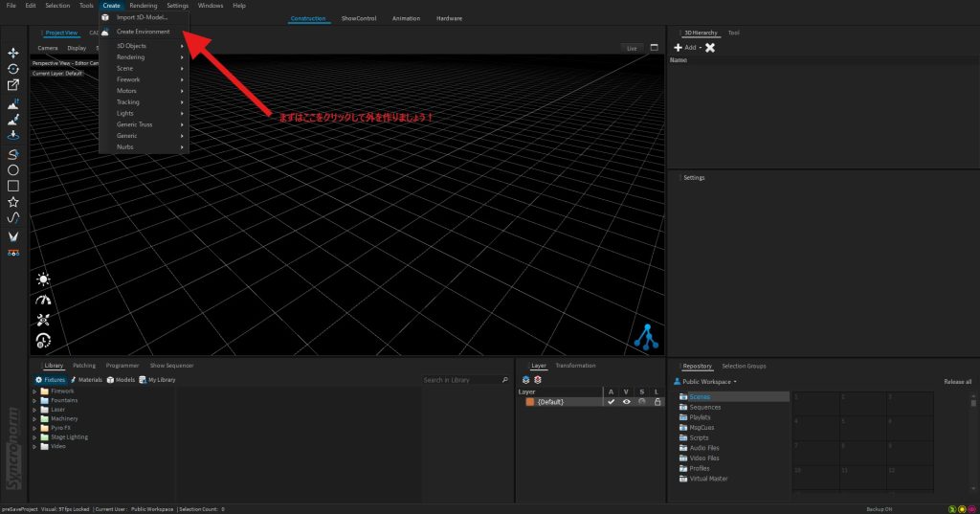Select the square shape tool

click(x=13, y=186)
